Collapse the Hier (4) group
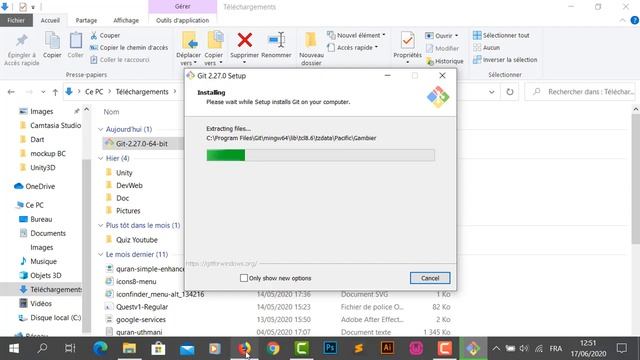The width and height of the screenshot is (640, 360). click(100, 158)
